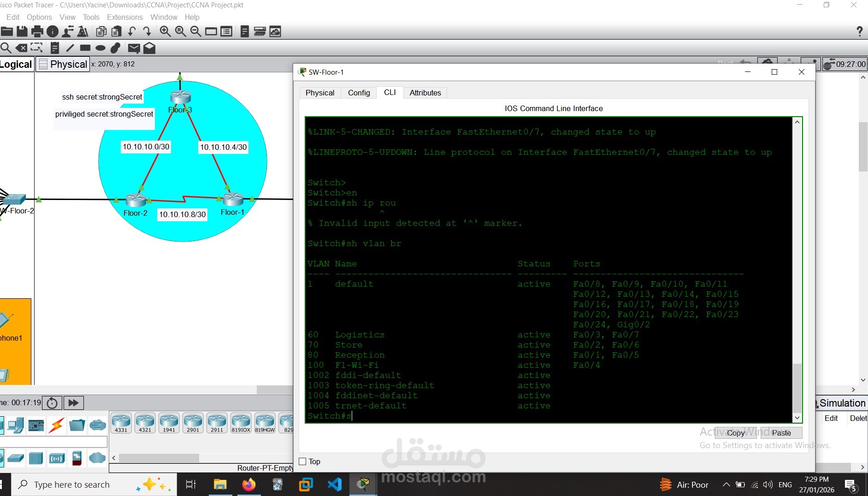Choose the Draw Ellipse tool
Screen dimensions: 868x496
tap(100, 48)
